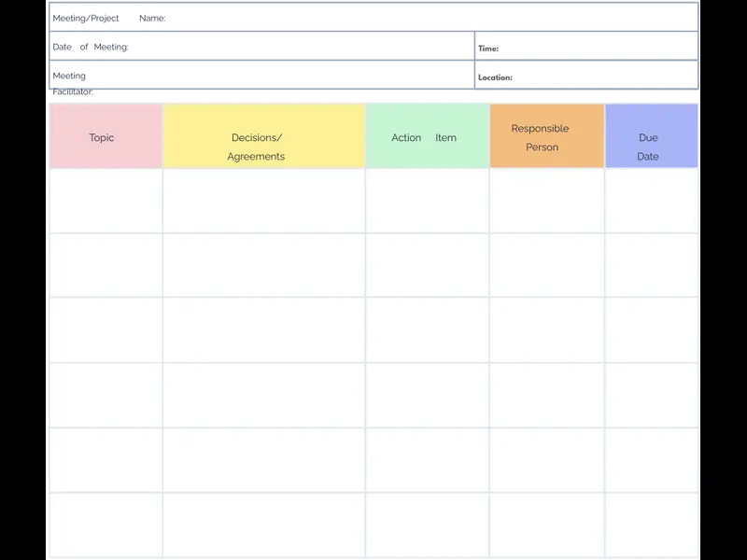This screenshot has height=560, width=747.
Task: Select the orange Responsible Person header
Action: pyautogui.click(x=547, y=136)
